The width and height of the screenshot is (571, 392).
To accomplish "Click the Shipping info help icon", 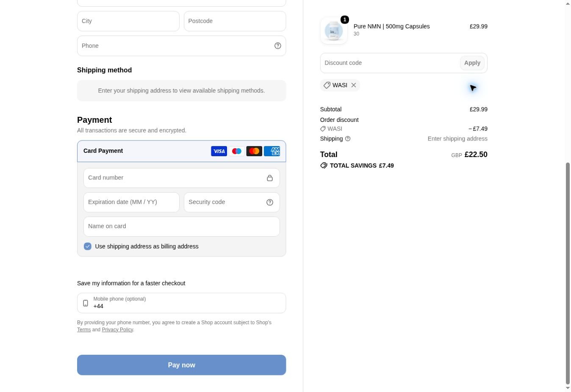I will point(348,139).
